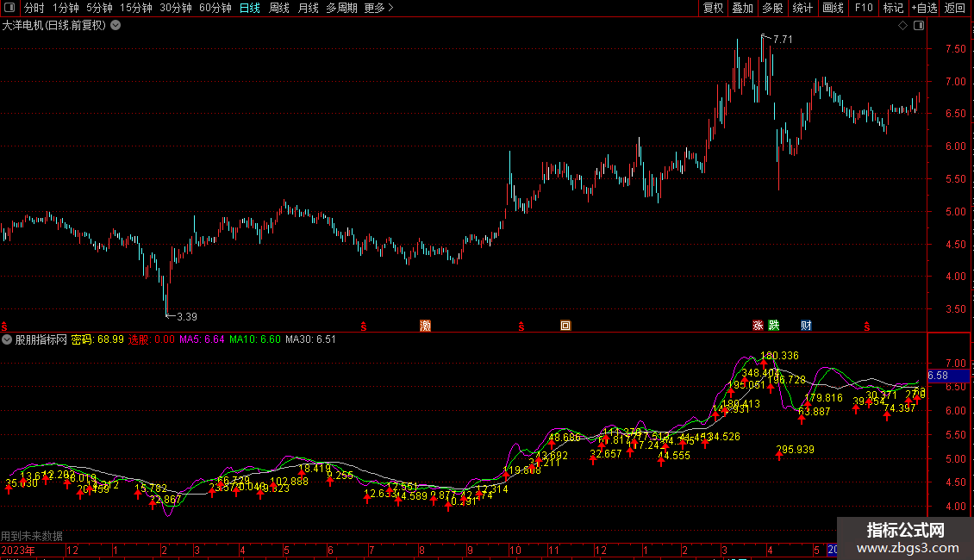Select the 60分钟 period
This screenshot has width=974, height=560.
click(215, 8)
